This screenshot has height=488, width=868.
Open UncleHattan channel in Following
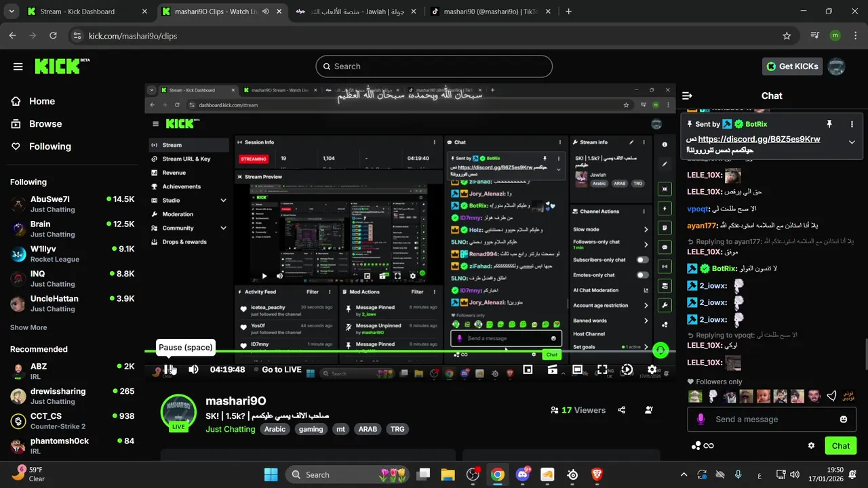coord(72,303)
